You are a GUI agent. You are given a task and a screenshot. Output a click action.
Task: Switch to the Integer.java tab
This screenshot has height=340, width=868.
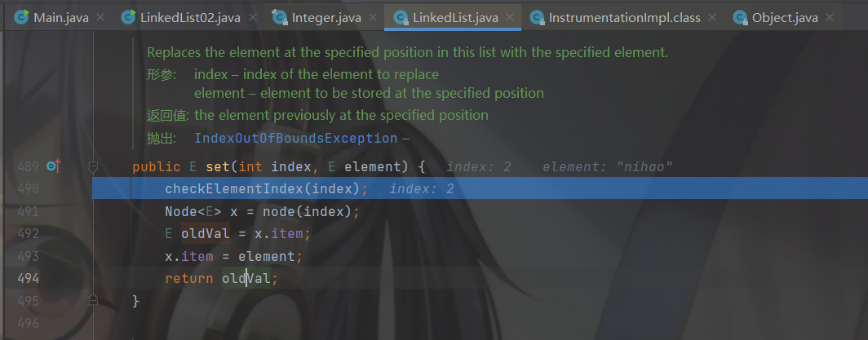[x=325, y=18]
